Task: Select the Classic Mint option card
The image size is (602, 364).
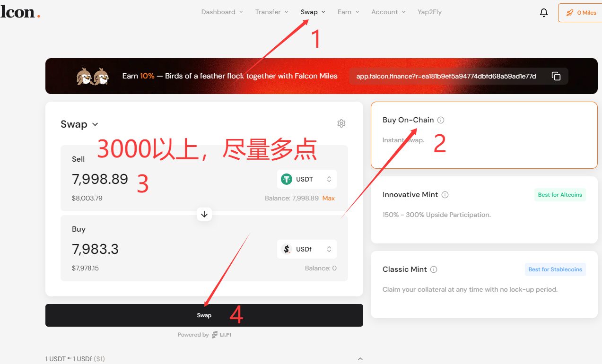Action: 484,285
